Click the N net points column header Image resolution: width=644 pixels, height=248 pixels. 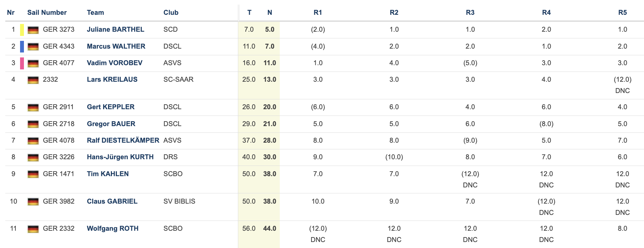(x=270, y=12)
